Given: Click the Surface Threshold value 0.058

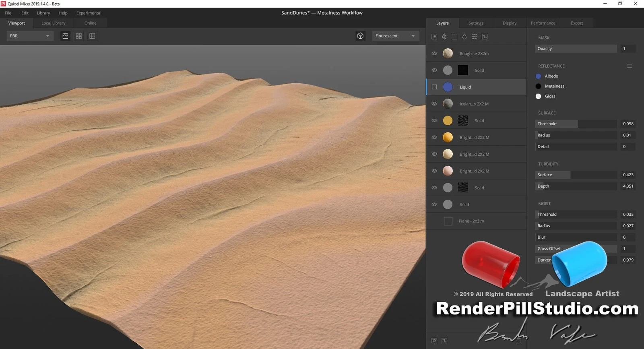Looking at the screenshot, I should 628,124.
